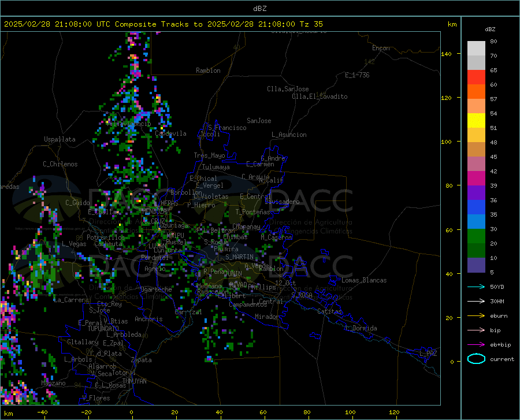The image size is (520, 420).
Task: Click the 'E_1-736' map label
Action: (357, 75)
